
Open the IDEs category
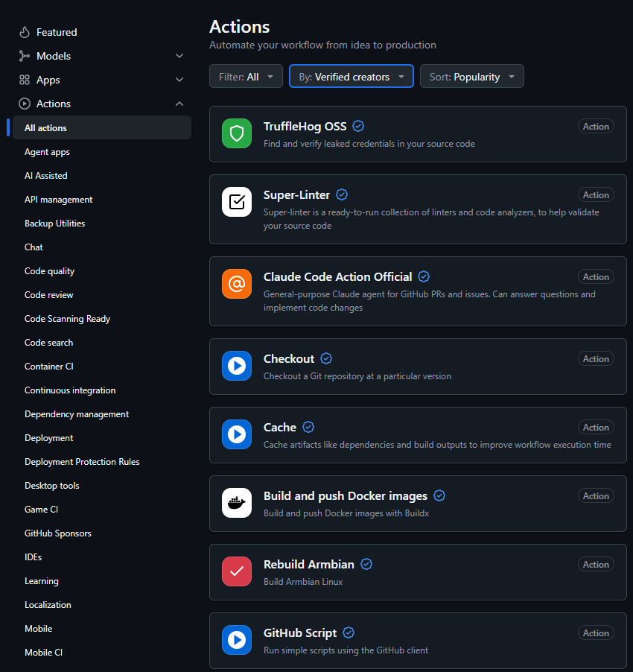click(33, 557)
